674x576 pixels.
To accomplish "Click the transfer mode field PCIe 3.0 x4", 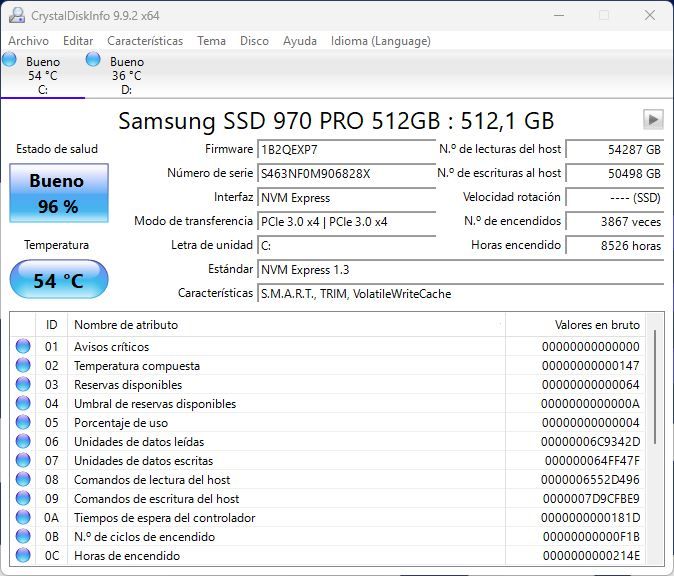I will tap(346, 222).
